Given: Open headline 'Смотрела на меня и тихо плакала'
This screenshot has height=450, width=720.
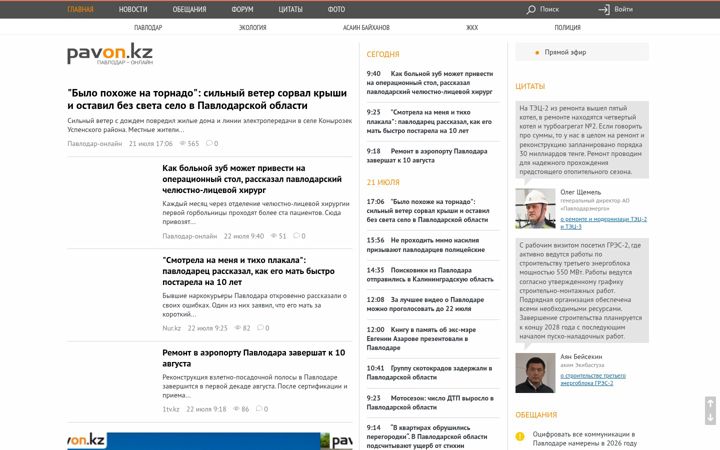Looking at the screenshot, I should 248,271.
